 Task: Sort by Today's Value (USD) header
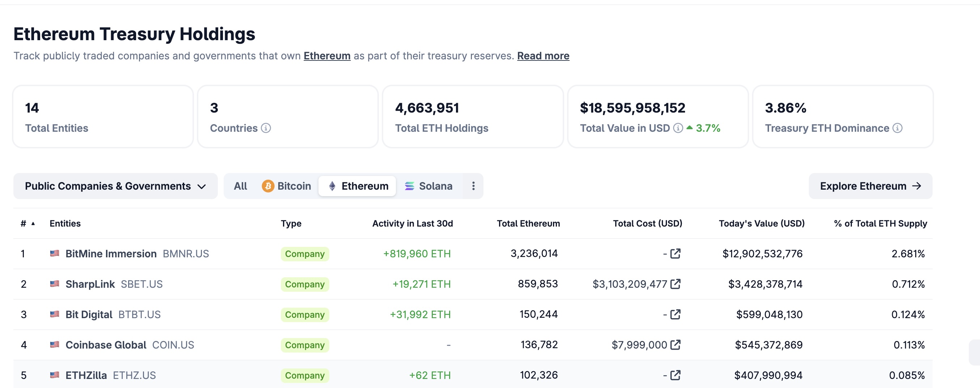(761, 223)
